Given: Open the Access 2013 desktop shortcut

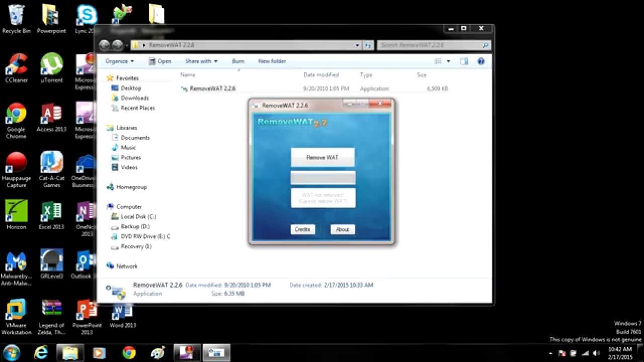Looking at the screenshot, I should point(51,117).
